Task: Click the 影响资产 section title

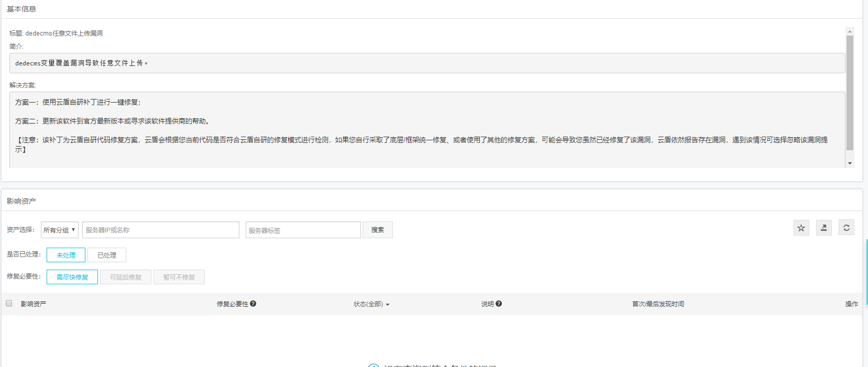Action: coord(21,201)
